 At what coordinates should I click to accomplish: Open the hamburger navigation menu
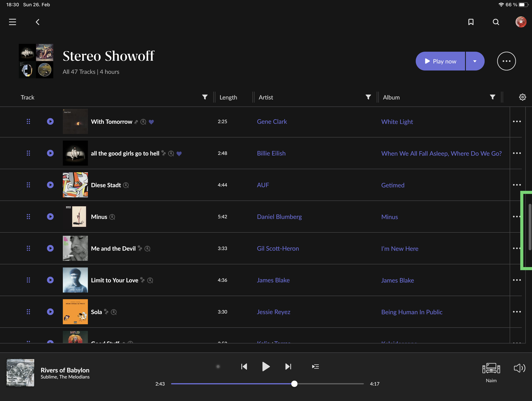(13, 22)
